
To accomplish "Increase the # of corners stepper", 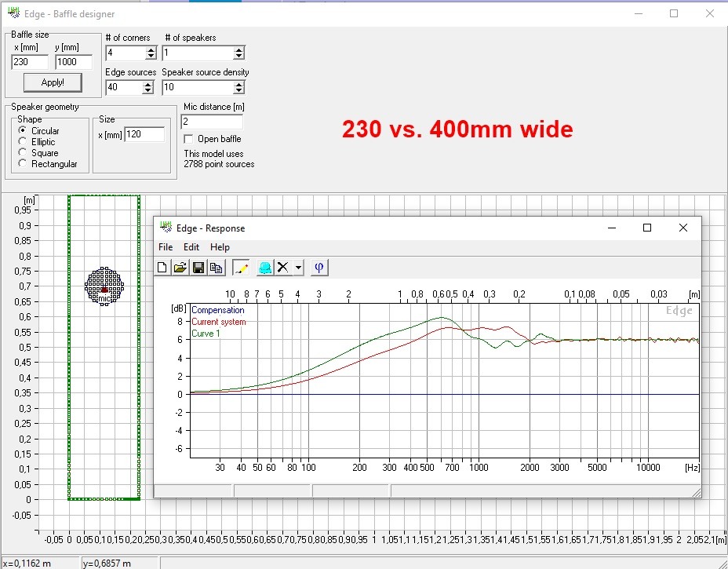I will pos(151,49).
